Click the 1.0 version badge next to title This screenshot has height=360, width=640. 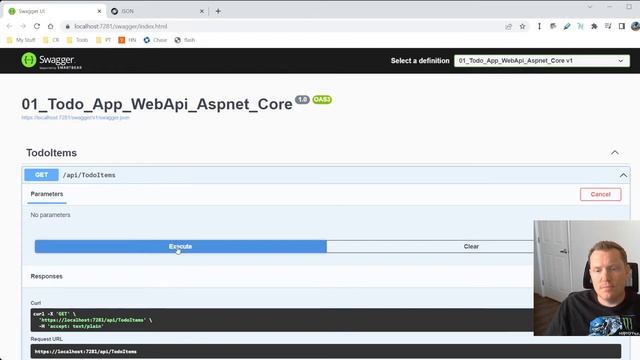point(302,100)
